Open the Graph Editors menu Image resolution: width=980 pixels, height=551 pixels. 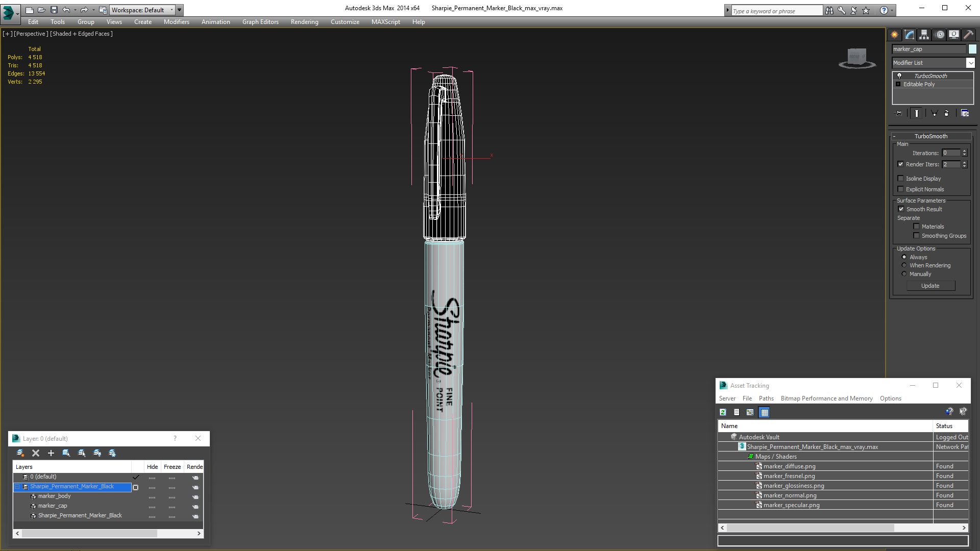point(260,22)
